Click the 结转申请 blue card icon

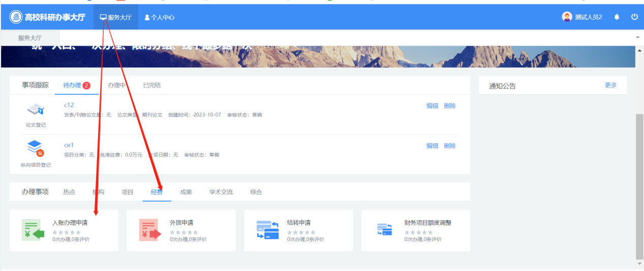(x=267, y=230)
